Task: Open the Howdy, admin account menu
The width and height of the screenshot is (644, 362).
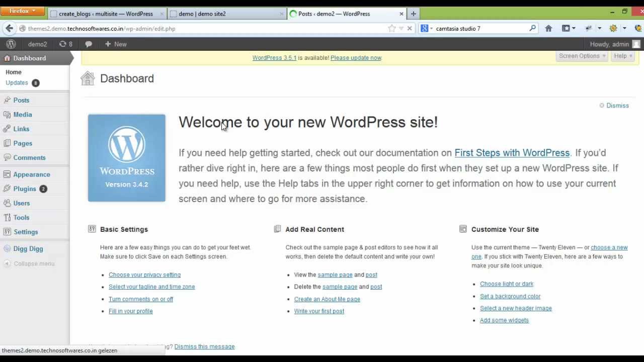Action: pyautogui.click(x=615, y=44)
